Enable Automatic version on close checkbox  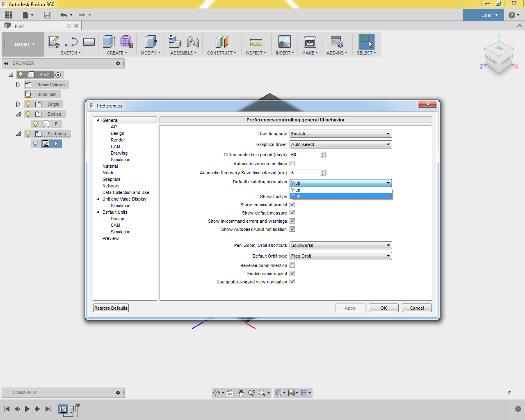292,164
